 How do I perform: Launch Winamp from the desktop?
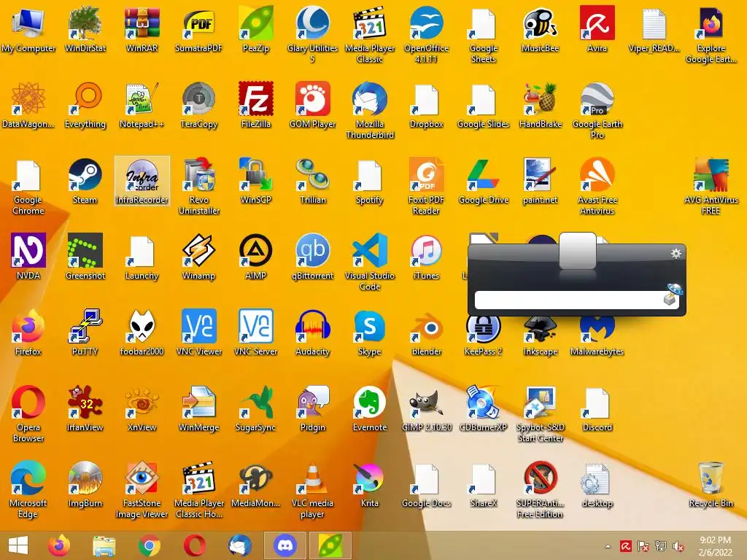[198, 257]
